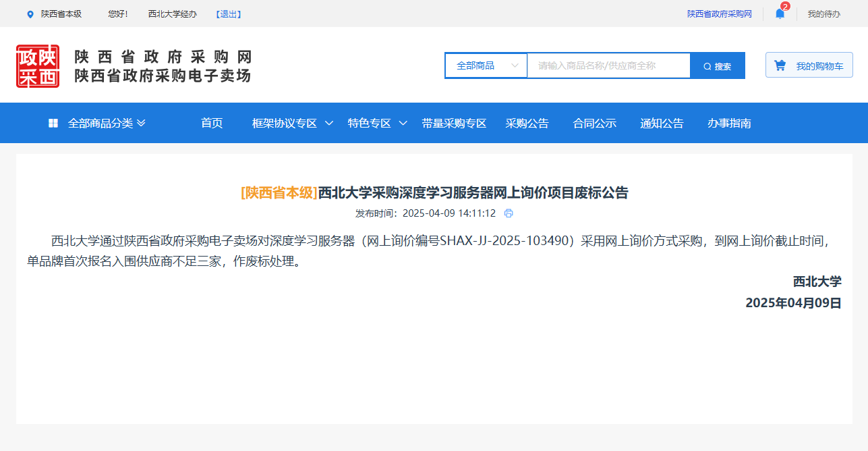Expand the 框架协议专区 menu
The height and width of the screenshot is (451, 868).
tap(328, 123)
